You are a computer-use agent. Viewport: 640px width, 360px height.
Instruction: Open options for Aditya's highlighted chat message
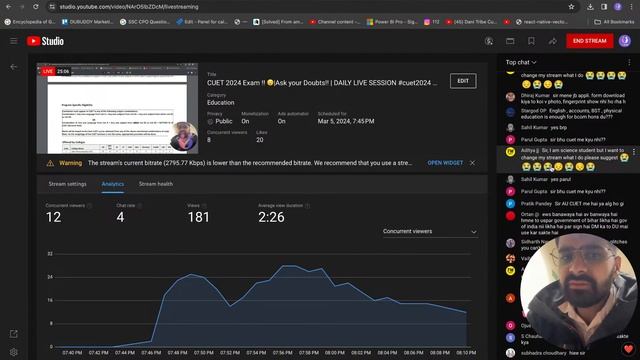pos(633,152)
